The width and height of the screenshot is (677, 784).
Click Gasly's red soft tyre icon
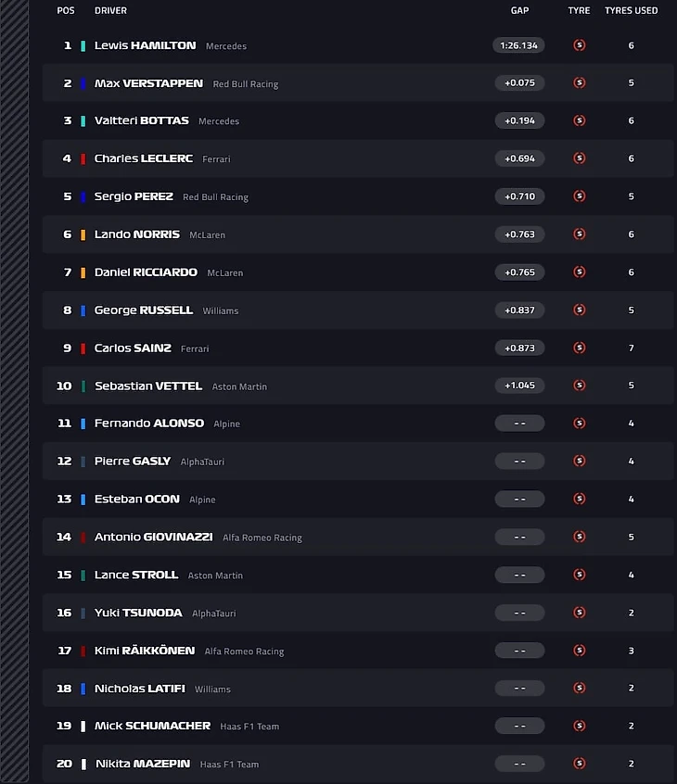[580, 462]
